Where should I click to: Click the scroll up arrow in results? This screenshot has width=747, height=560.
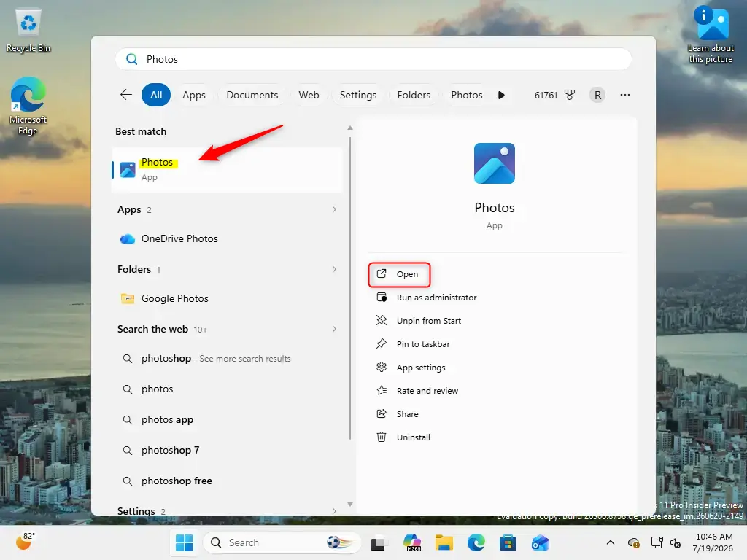[350, 128]
